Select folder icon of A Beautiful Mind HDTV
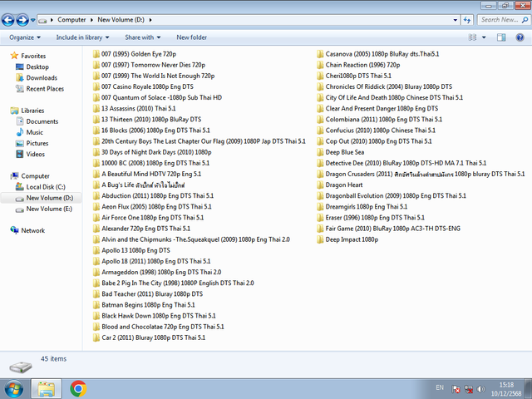This screenshot has width=532, height=399. coord(96,174)
